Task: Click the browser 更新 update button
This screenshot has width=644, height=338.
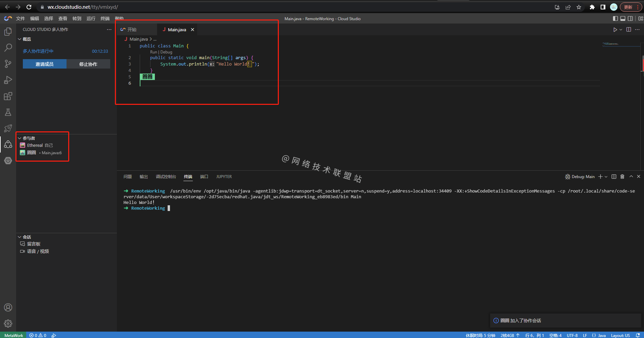Action: click(631, 7)
